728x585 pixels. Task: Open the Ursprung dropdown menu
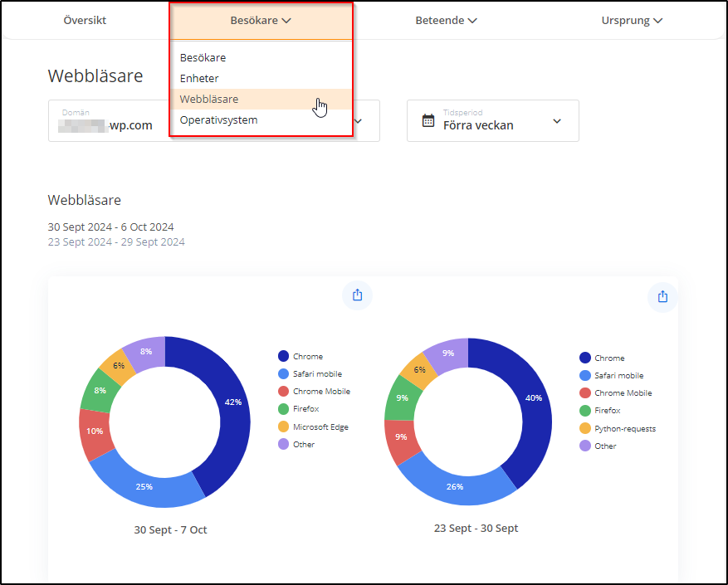coord(632,21)
